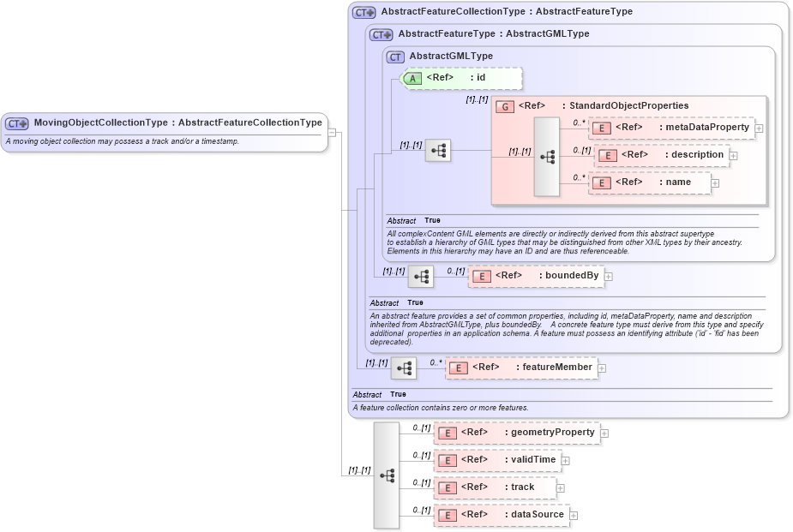Expand the name element details

[715, 182]
